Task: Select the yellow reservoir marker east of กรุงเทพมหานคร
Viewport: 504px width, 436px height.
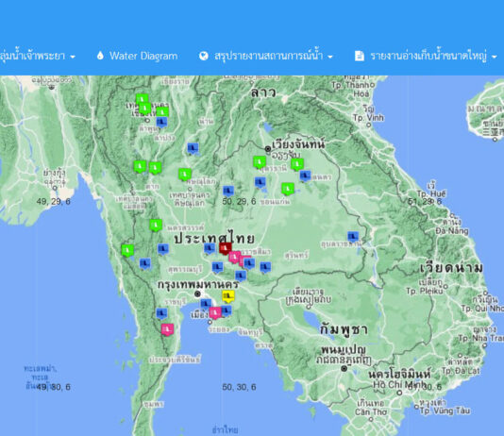Action: (228, 296)
